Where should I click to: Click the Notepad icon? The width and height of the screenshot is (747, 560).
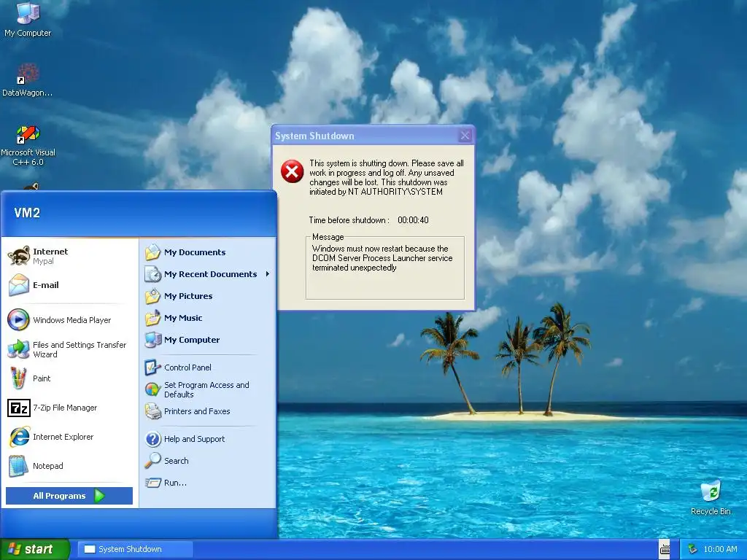coord(18,466)
